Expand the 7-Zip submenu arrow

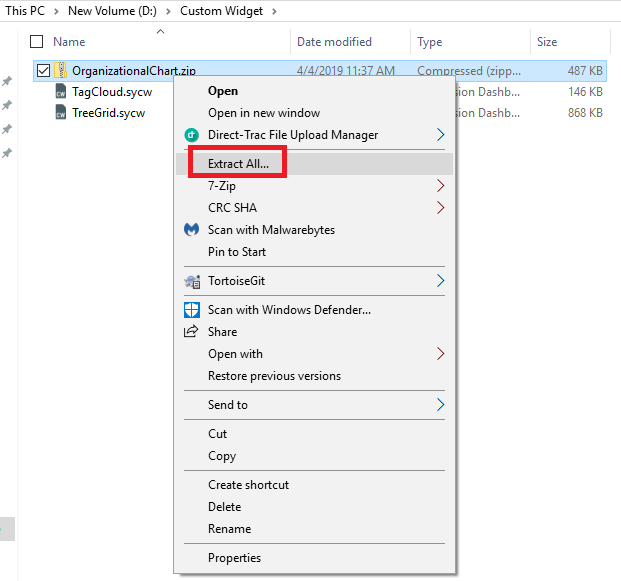click(x=441, y=186)
